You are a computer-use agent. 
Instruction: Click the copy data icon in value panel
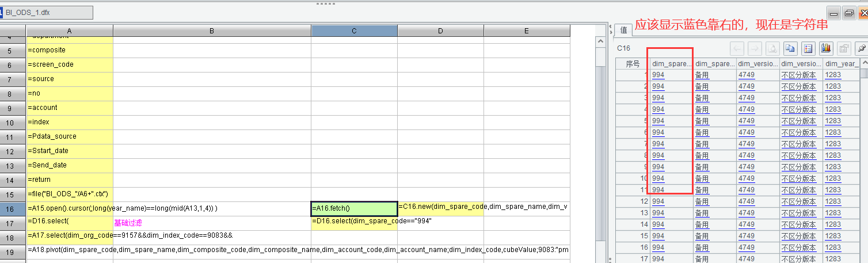791,49
